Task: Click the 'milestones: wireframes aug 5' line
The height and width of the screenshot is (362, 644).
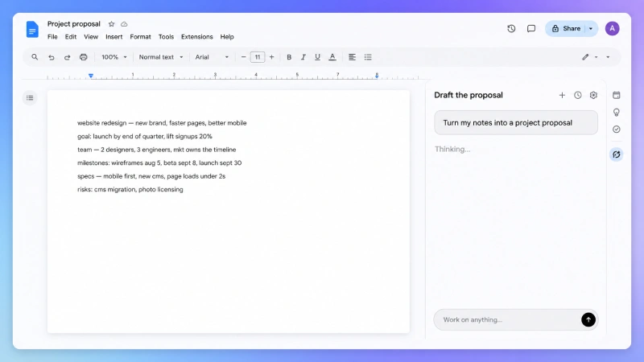Action: click(x=159, y=163)
